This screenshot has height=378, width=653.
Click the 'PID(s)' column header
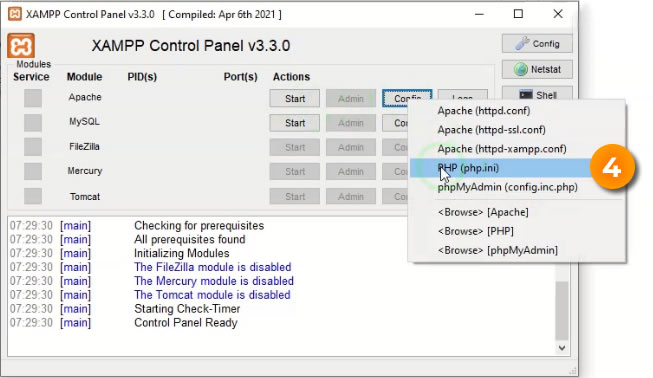(x=142, y=77)
